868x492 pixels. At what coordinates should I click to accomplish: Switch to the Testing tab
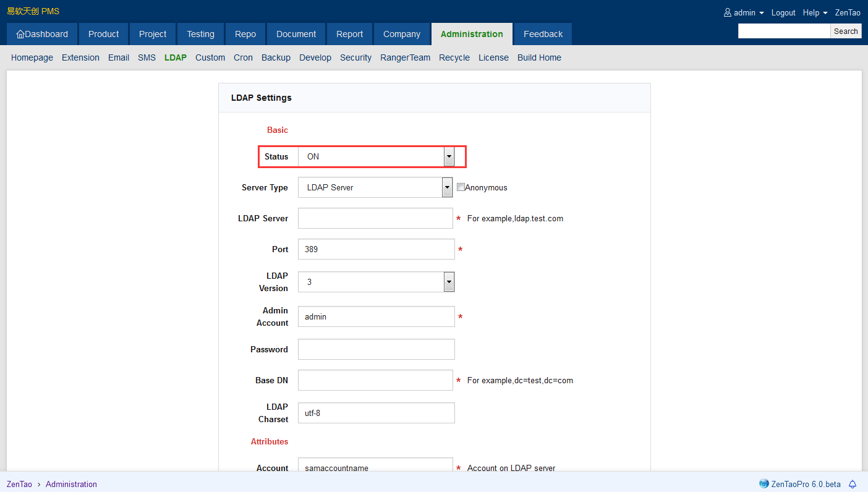(200, 34)
